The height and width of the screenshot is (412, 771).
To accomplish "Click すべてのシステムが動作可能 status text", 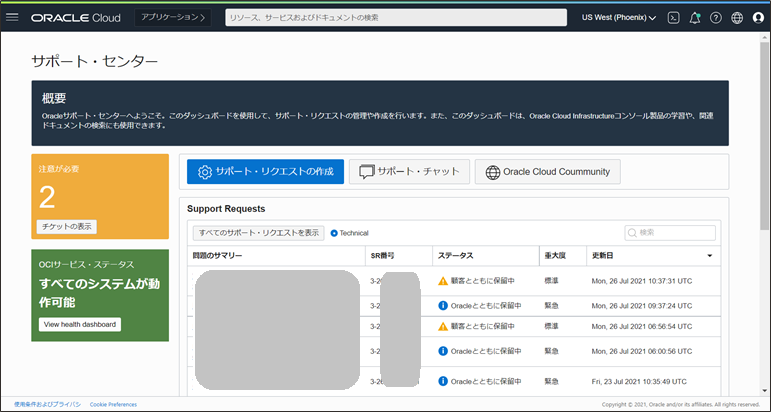I will (99, 293).
